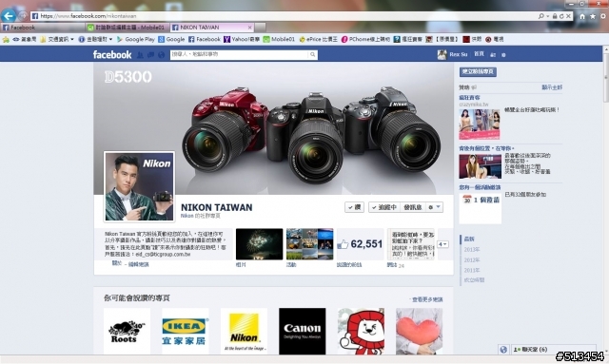The width and height of the screenshot is (609, 364).
Task: Open Facebook friend requests icon
Action: [x=140, y=55]
